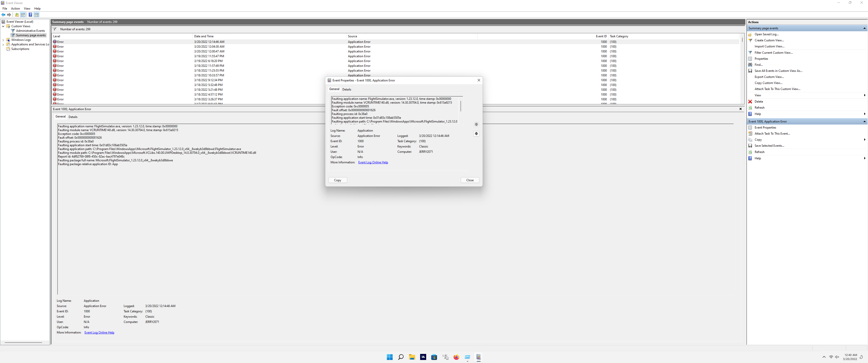Image resolution: width=868 pixels, height=363 pixels.
Task: Select the error logged 3/19/2022 6:18:20 PM
Action: pos(396,61)
